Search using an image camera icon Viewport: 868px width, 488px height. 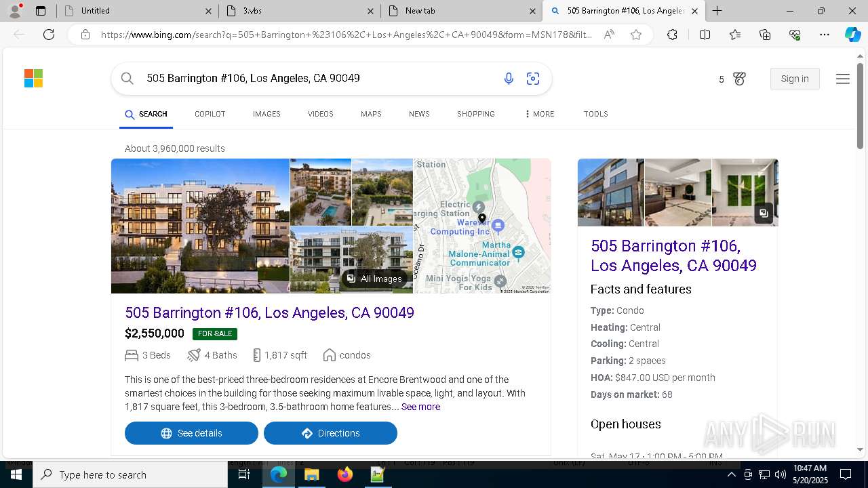(x=533, y=79)
